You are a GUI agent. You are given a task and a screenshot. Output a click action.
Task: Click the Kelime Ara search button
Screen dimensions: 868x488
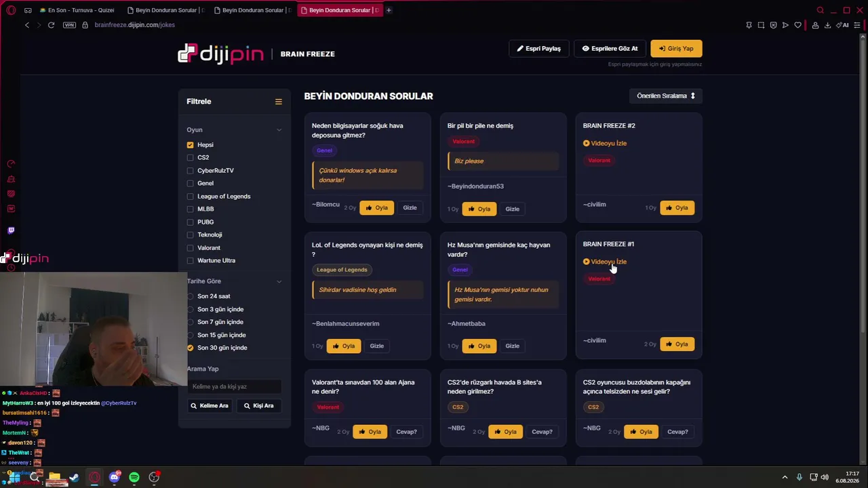[210, 406]
